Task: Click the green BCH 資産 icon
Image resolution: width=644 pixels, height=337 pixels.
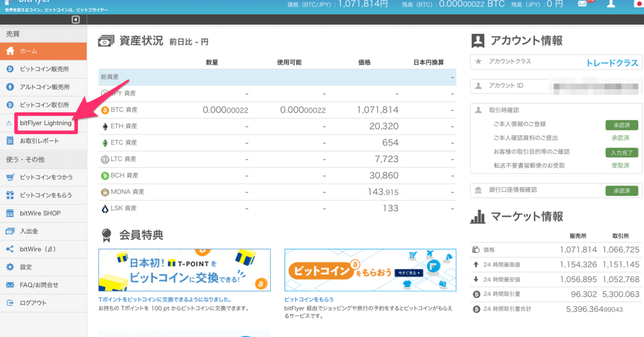Action: point(105,176)
